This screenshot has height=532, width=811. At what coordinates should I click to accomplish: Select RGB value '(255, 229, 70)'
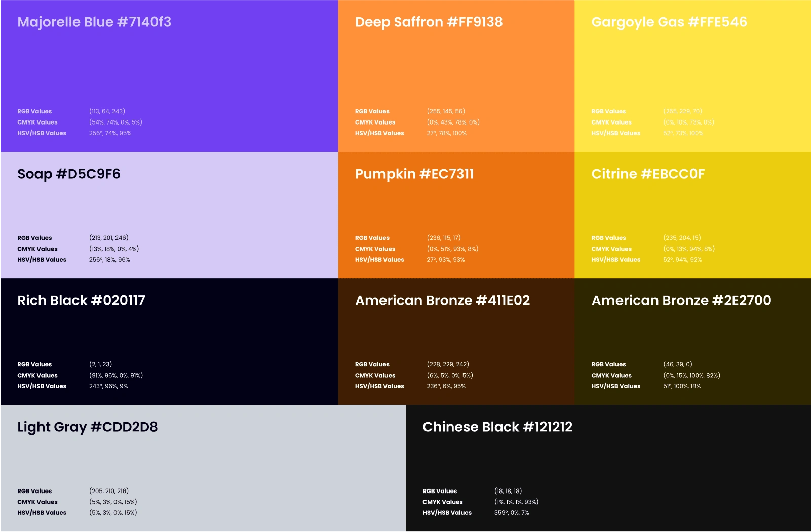(x=682, y=111)
